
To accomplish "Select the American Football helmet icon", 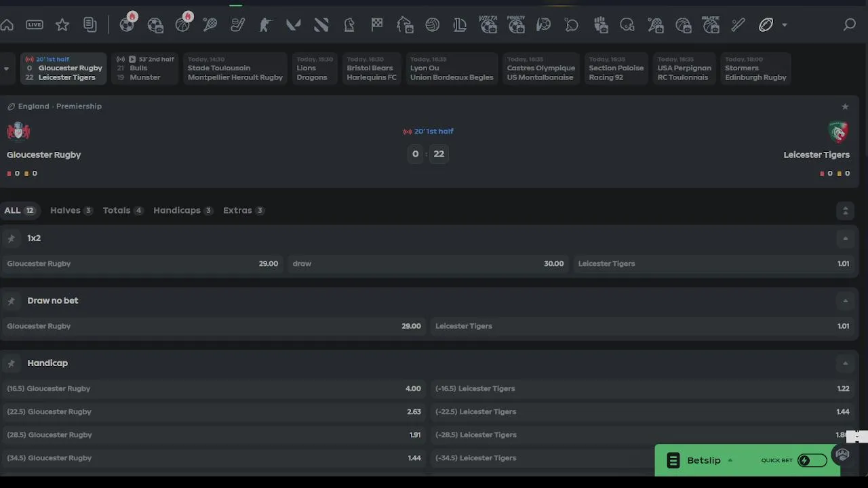I will coord(627,25).
